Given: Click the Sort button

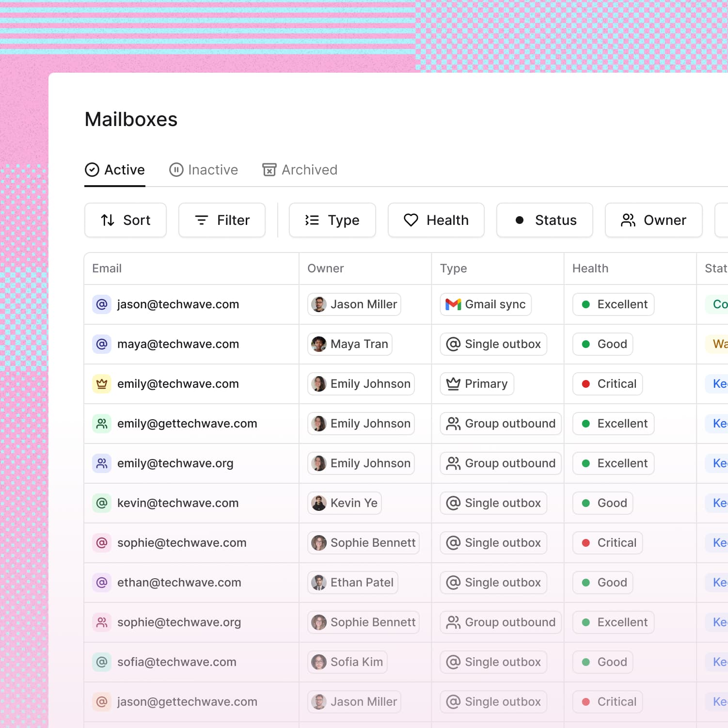Looking at the screenshot, I should tap(125, 220).
